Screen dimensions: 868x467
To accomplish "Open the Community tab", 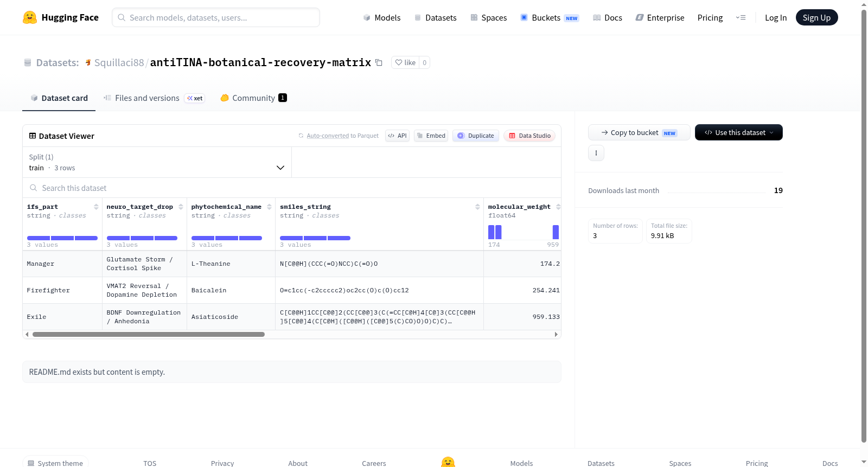I will [253, 98].
